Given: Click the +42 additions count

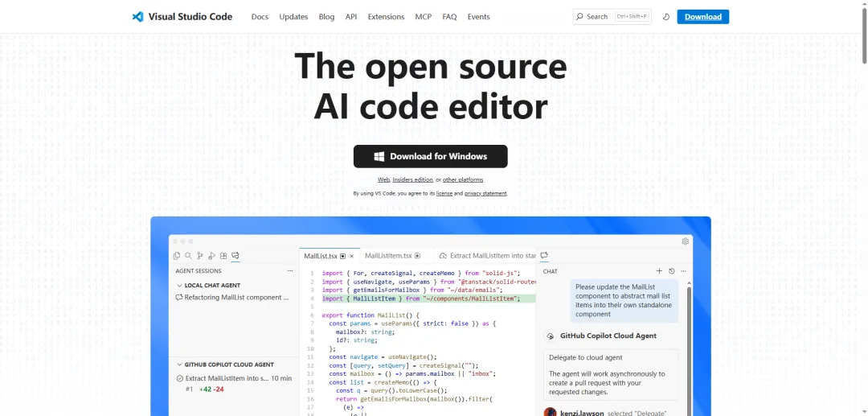Looking at the screenshot, I should [206, 389].
